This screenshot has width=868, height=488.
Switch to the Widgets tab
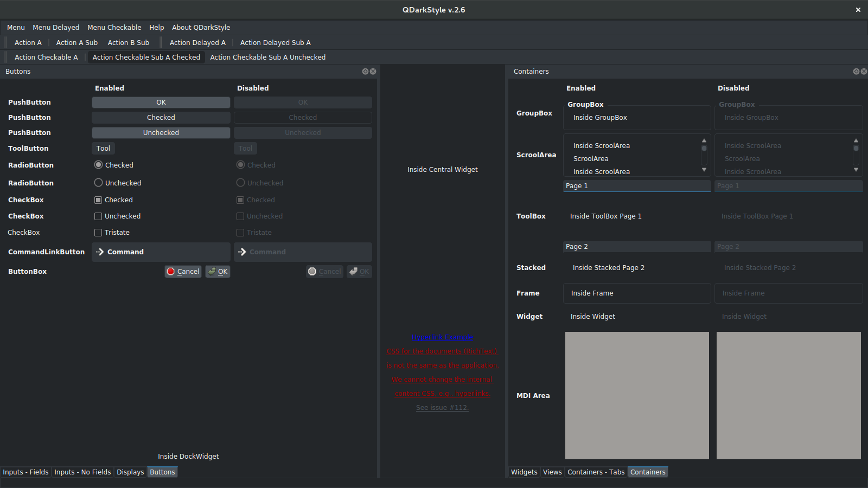click(524, 472)
